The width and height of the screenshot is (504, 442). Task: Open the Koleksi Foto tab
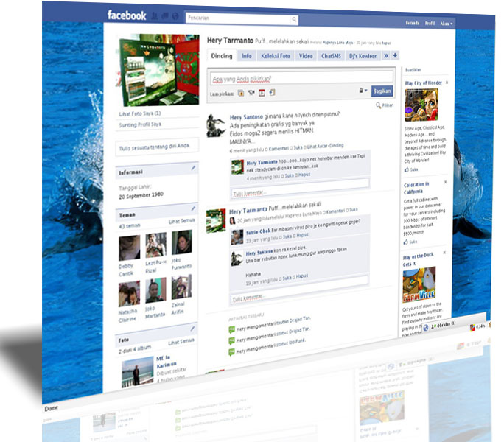pyautogui.click(x=276, y=56)
